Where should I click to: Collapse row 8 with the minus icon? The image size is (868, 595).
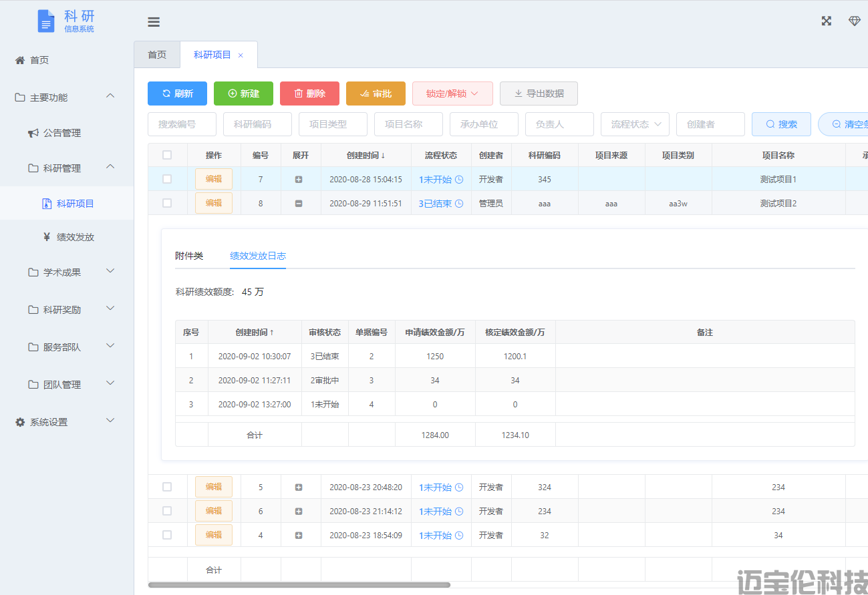(x=299, y=204)
